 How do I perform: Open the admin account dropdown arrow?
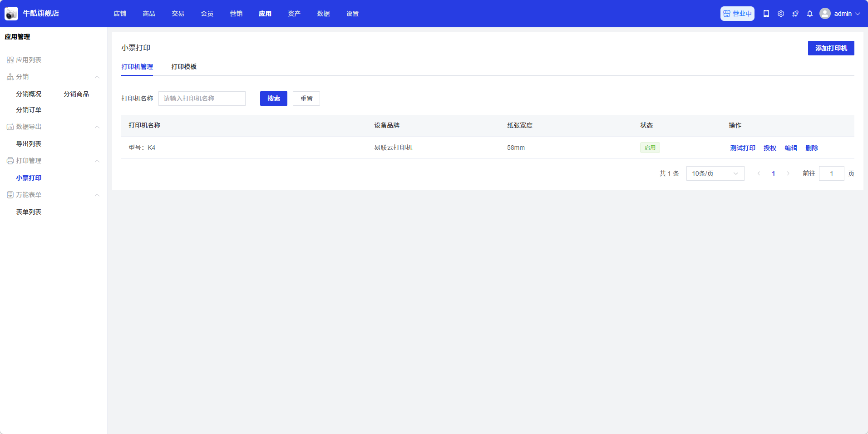[x=858, y=14]
